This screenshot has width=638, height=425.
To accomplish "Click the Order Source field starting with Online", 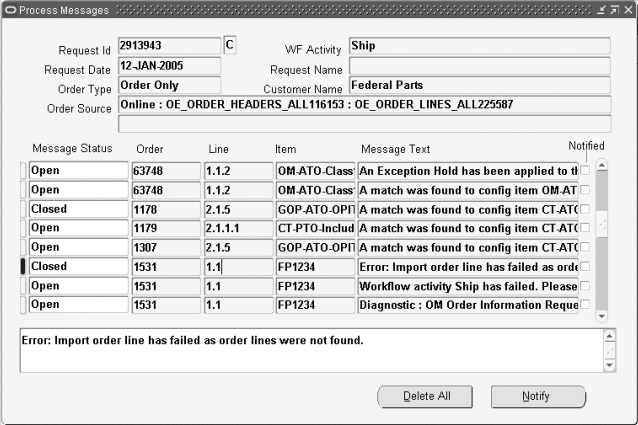I will [x=365, y=105].
